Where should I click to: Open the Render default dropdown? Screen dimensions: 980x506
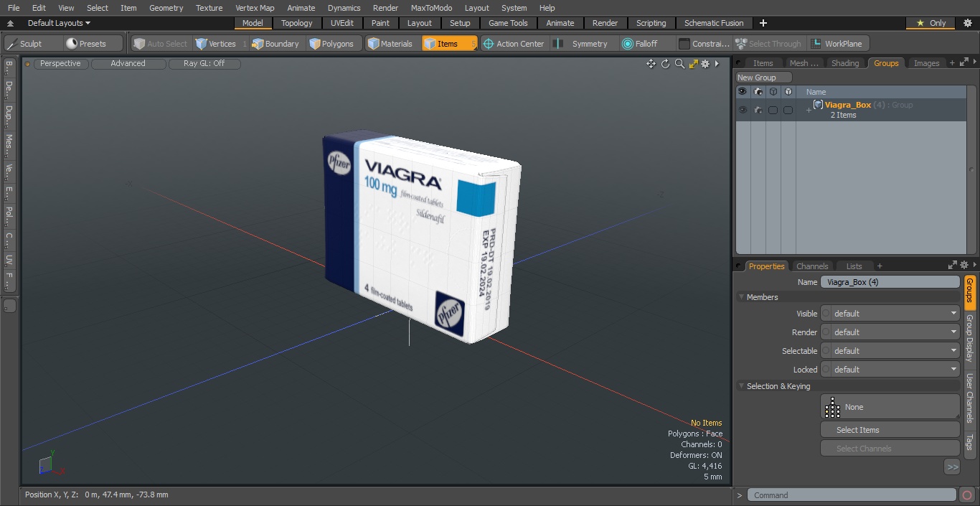(x=890, y=332)
